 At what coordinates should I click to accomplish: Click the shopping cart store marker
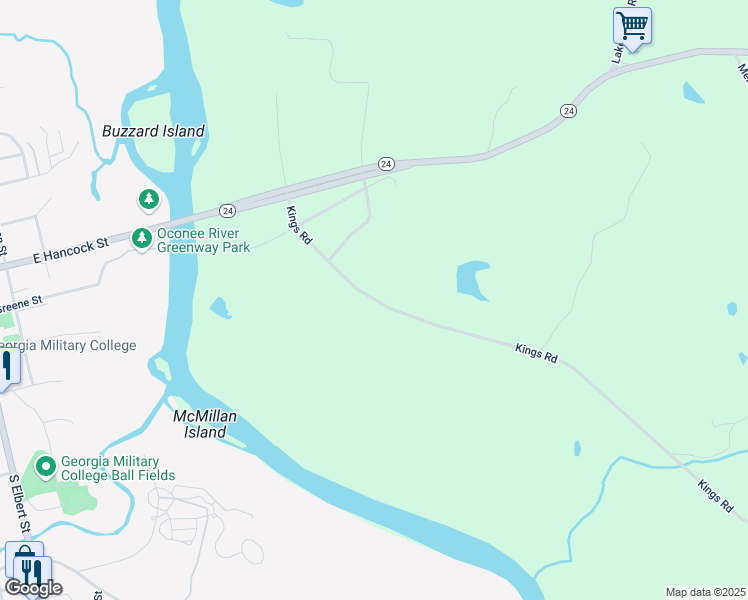coord(632,28)
